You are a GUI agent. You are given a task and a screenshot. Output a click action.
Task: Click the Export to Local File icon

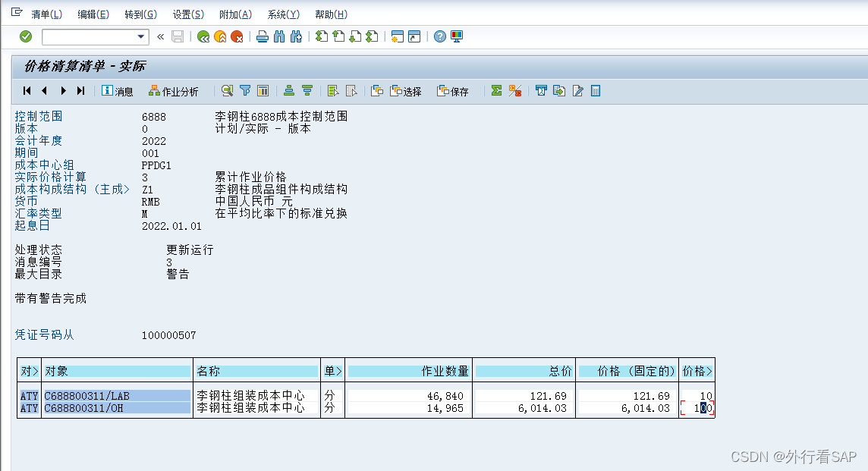click(559, 91)
